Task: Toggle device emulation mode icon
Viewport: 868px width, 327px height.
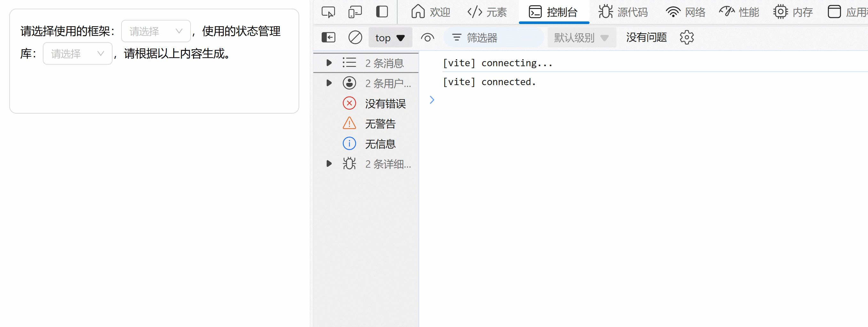Action: (355, 12)
